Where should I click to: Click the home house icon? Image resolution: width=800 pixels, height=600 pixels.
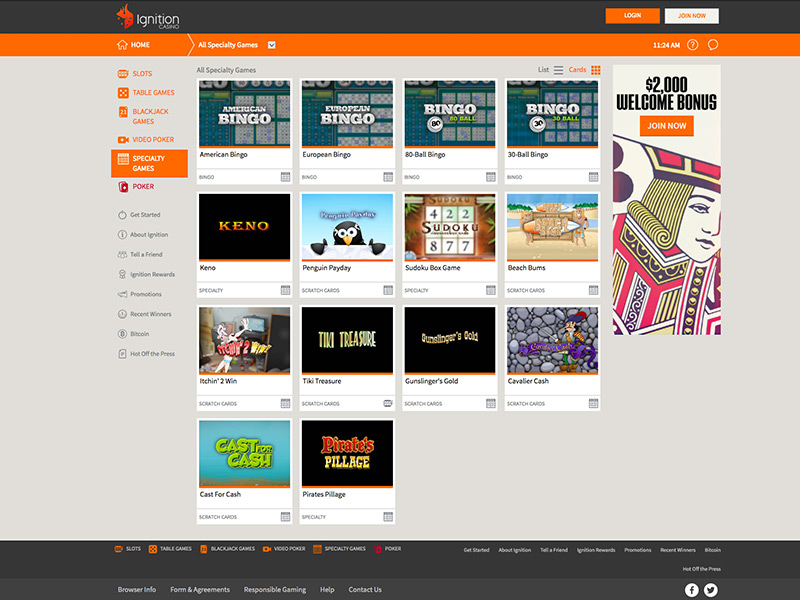point(122,45)
